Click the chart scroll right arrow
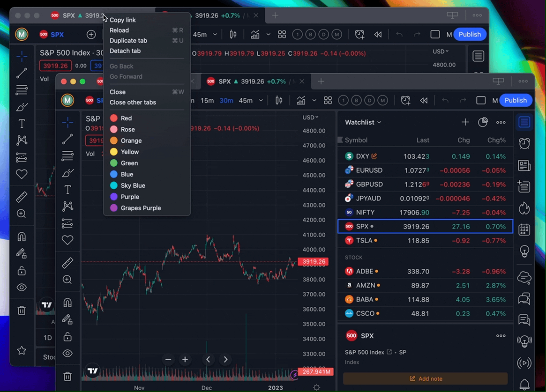546x392 pixels. (x=225, y=359)
